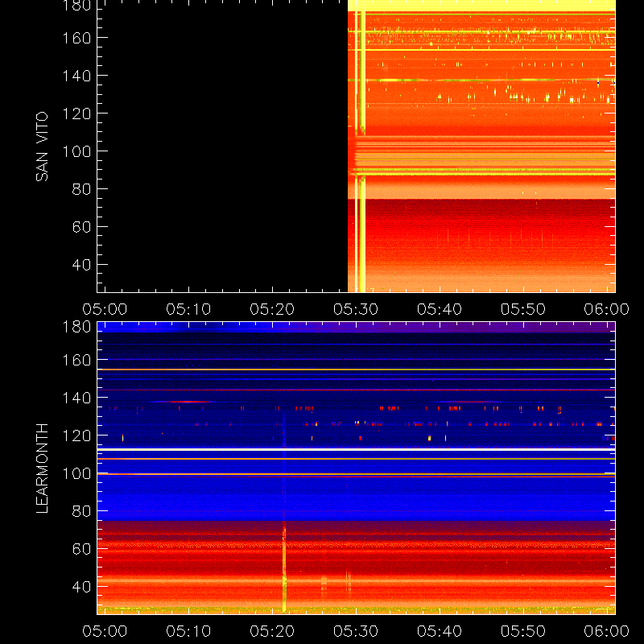Select the 180 tick on Learmonth axis

pos(76,327)
